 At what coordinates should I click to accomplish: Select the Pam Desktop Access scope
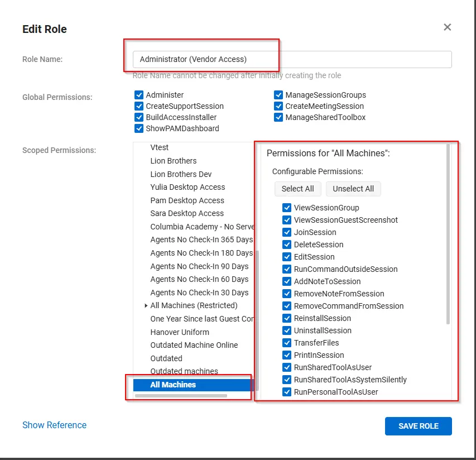187,200
